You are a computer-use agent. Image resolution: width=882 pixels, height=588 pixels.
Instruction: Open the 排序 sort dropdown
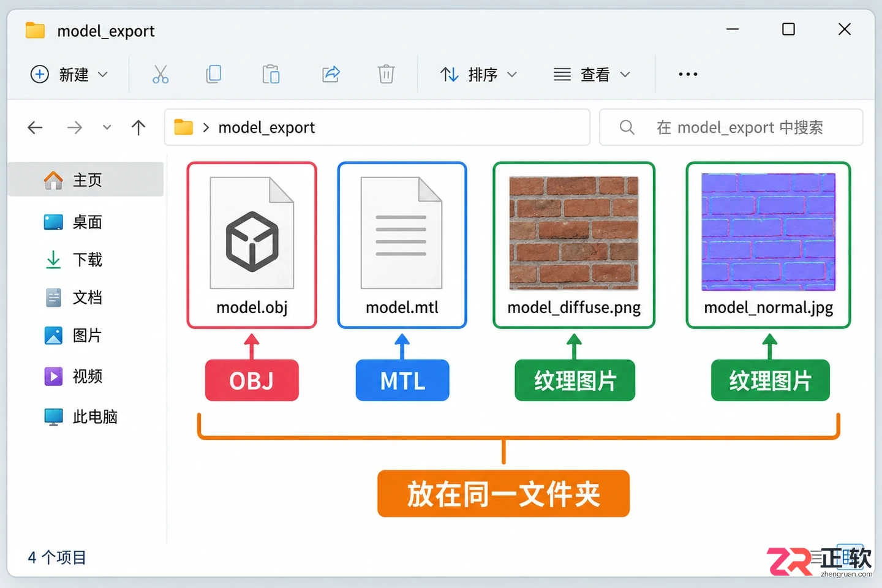pos(478,75)
